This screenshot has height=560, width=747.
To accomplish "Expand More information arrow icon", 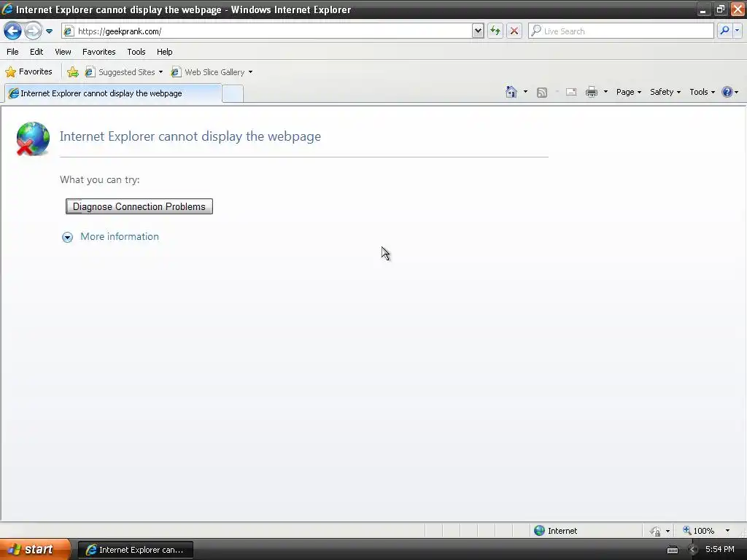I will pos(67,237).
